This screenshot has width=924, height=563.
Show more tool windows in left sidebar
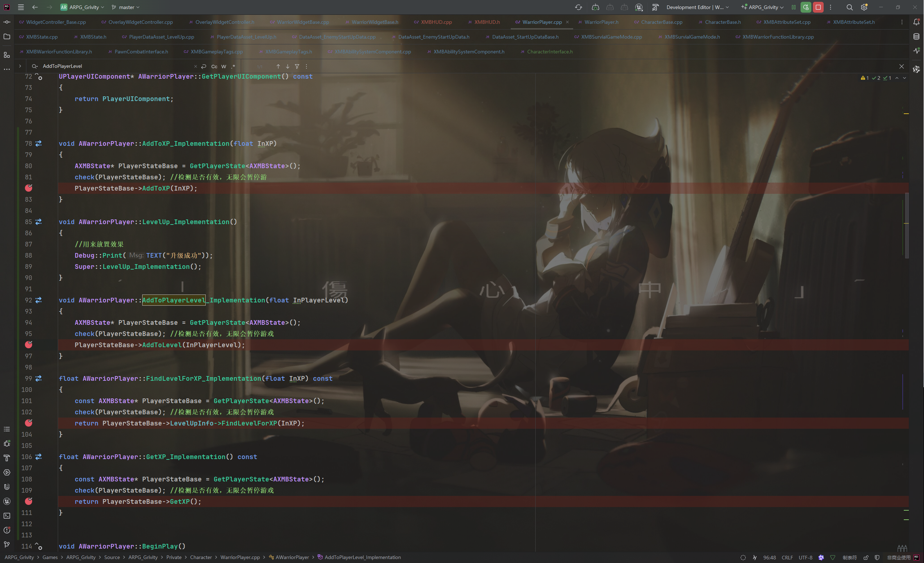pos(7,69)
